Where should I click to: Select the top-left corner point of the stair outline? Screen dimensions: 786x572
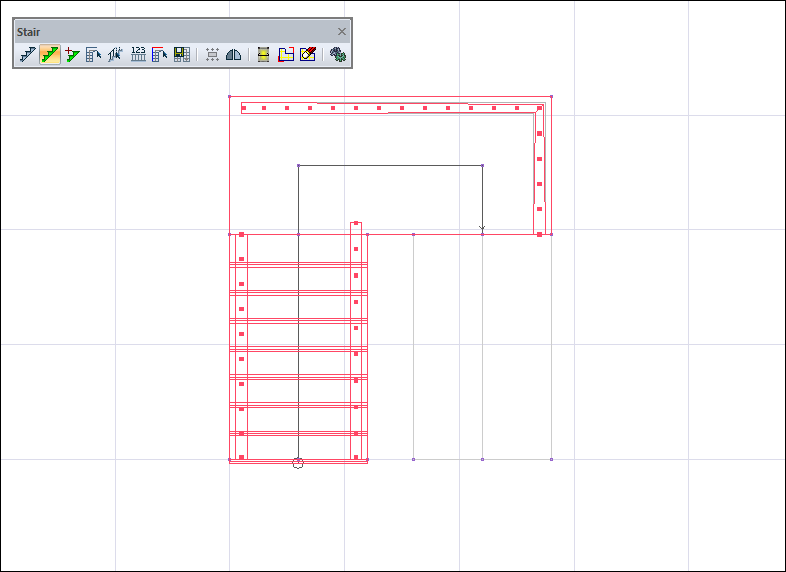pyautogui.click(x=230, y=97)
